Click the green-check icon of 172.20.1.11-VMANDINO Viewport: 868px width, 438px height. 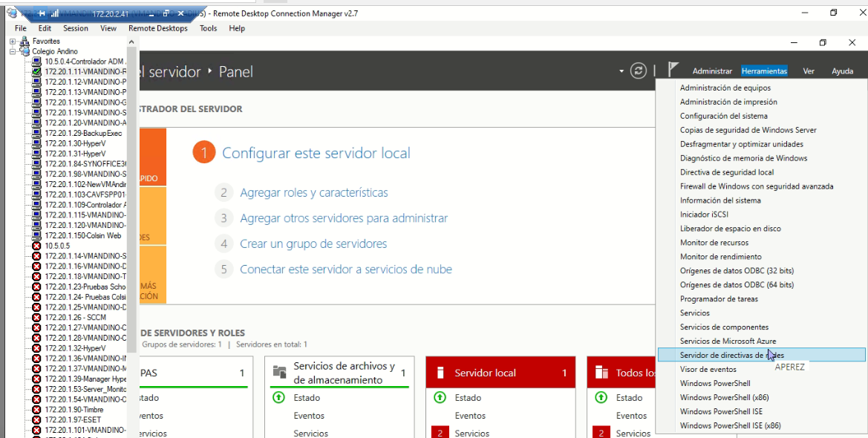tap(36, 71)
